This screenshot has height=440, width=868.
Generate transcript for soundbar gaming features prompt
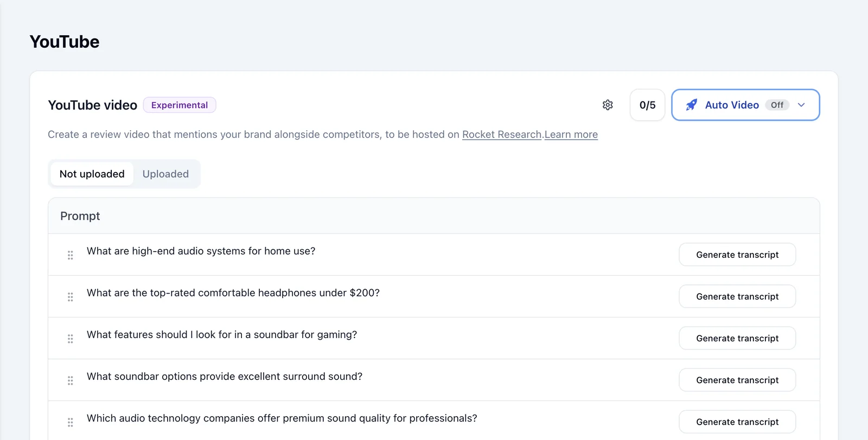pyautogui.click(x=737, y=338)
